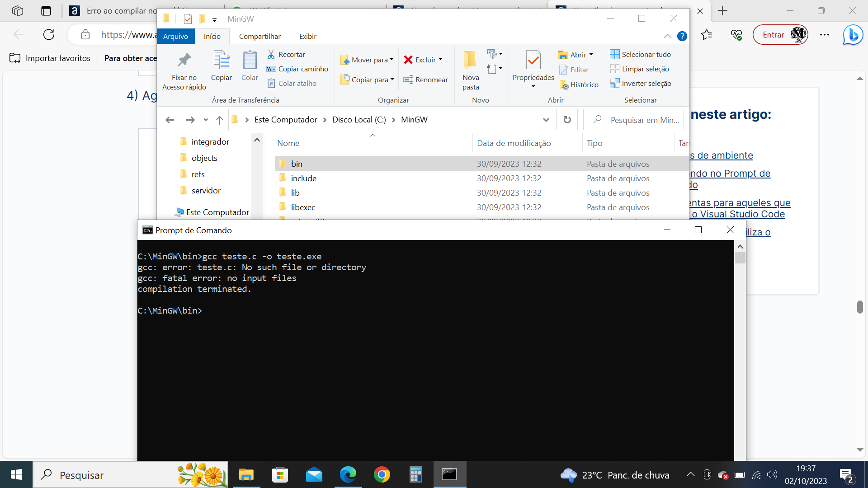Image resolution: width=868 pixels, height=488 pixels.
Task: Open the Arquivo menu
Action: (x=175, y=36)
